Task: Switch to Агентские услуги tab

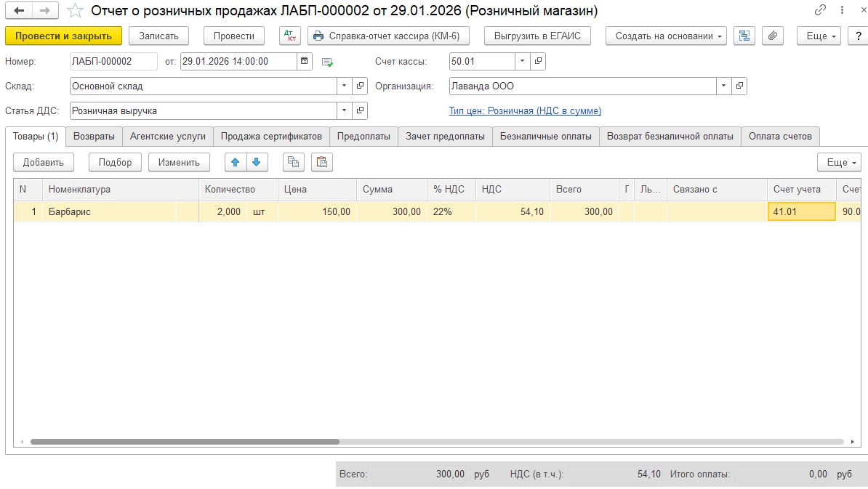Action: coord(168,137)
